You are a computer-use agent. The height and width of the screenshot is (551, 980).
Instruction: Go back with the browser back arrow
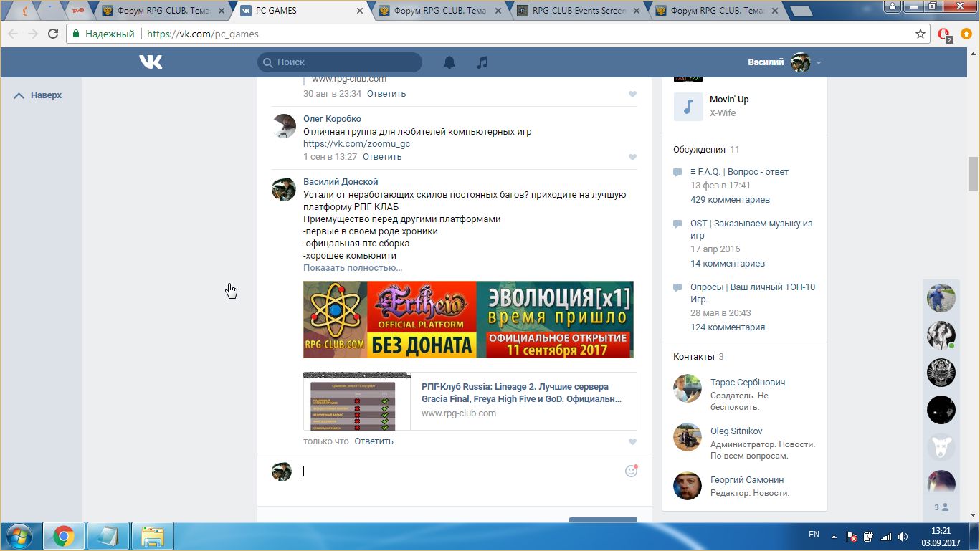pos(14,34)
